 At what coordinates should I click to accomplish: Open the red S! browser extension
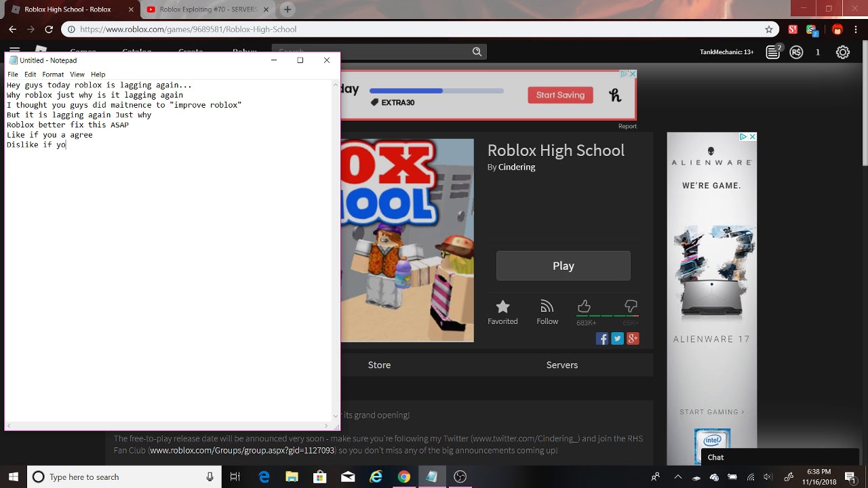[x=793, y=29]
